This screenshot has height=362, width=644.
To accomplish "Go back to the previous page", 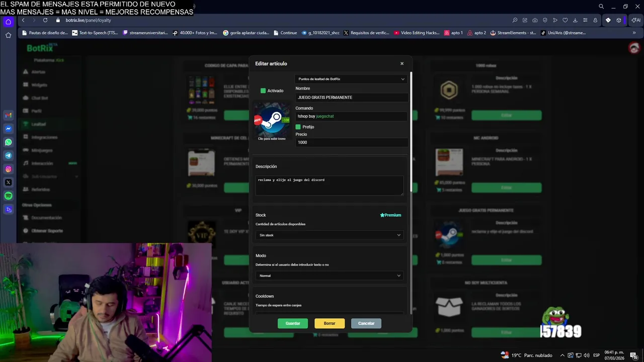I will 23,20.
